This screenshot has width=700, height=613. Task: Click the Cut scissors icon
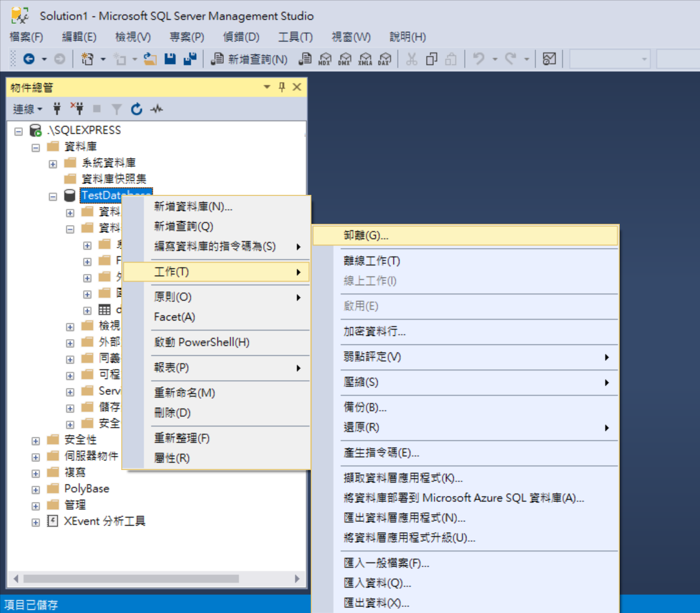click(412, 59)
